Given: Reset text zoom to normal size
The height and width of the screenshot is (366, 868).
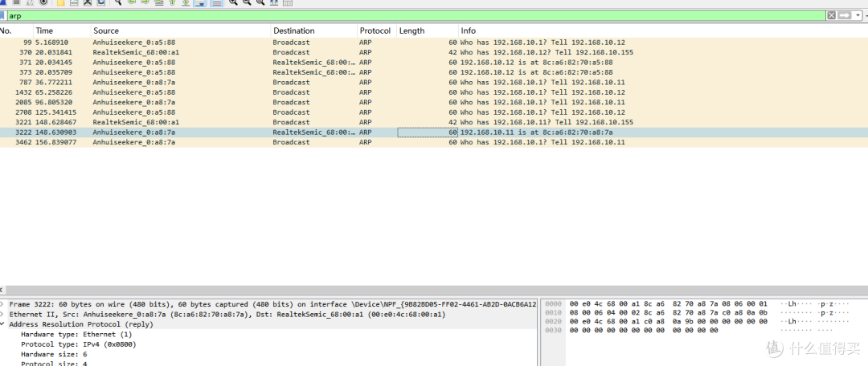Looking at the screenshot, I should (260, 2).
